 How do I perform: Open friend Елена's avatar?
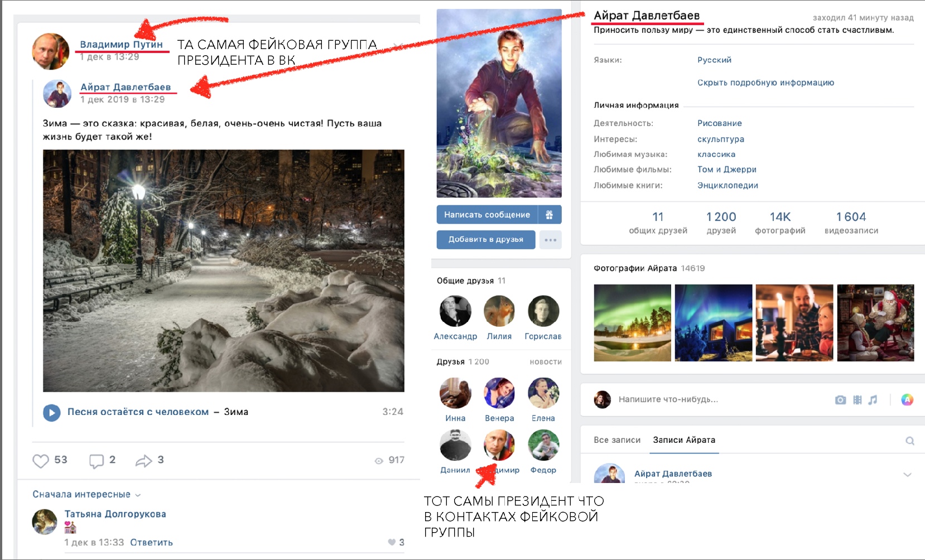click(543, 393)
